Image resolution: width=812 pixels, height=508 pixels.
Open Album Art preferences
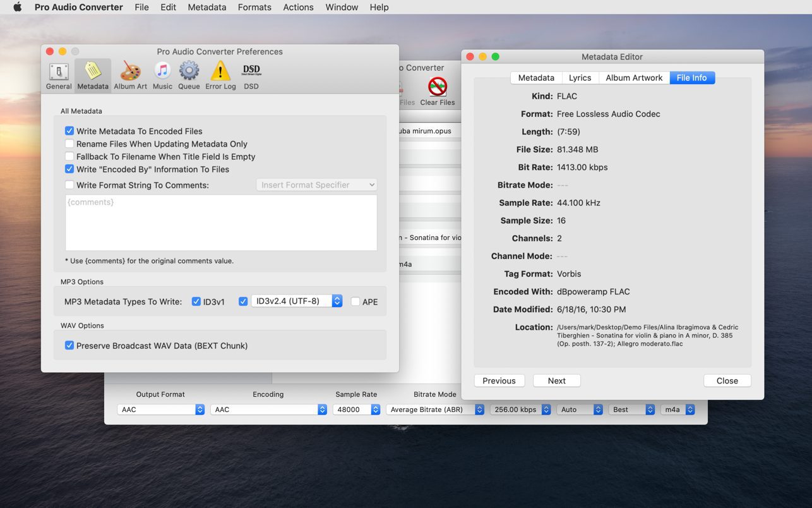130,76
